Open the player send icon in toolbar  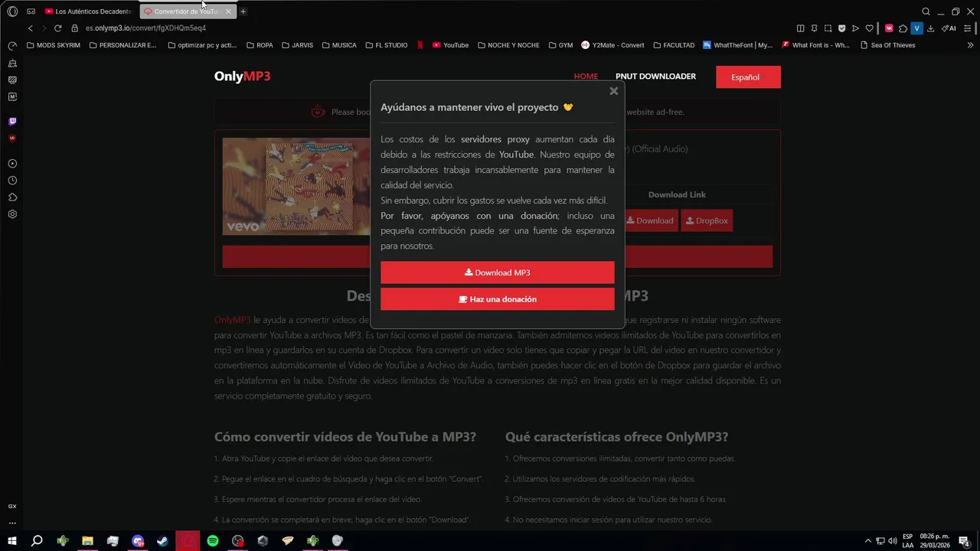[855, 28]
